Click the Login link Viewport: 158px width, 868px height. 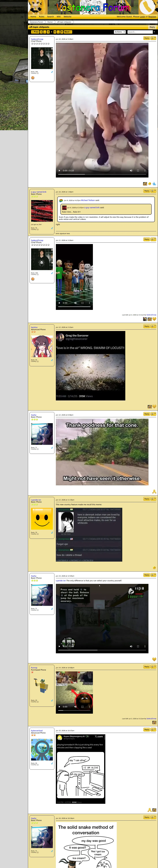pos(143,16)
